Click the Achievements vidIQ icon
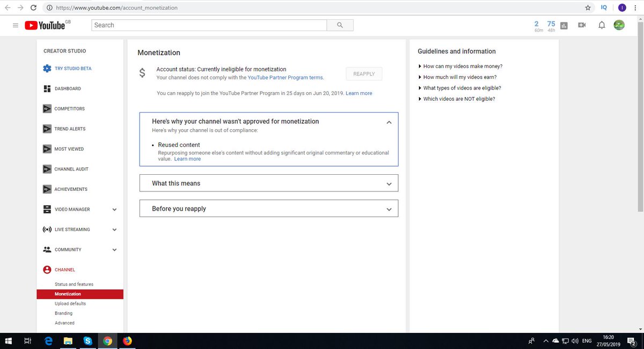Viewport: 644px width, 349px height. click(x=47, y=189)
